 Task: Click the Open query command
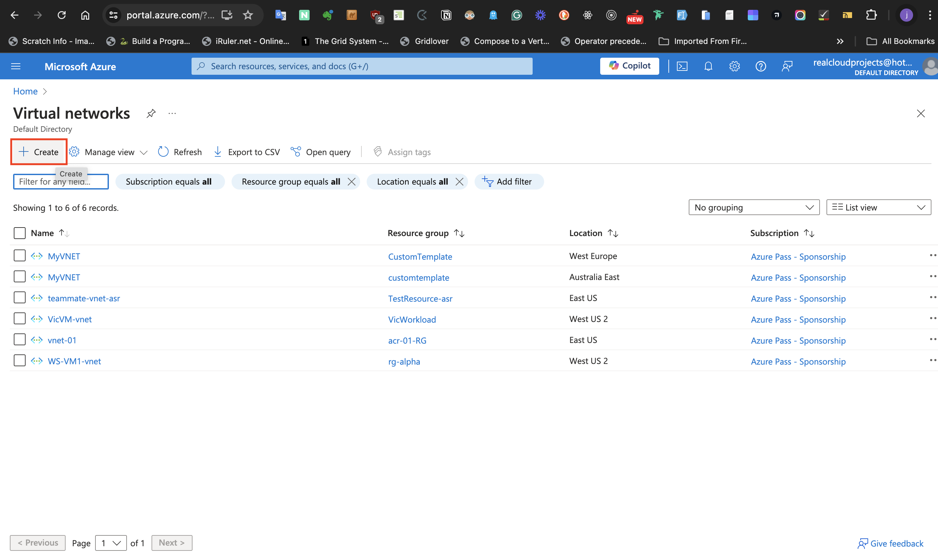(x=320, y=152)
